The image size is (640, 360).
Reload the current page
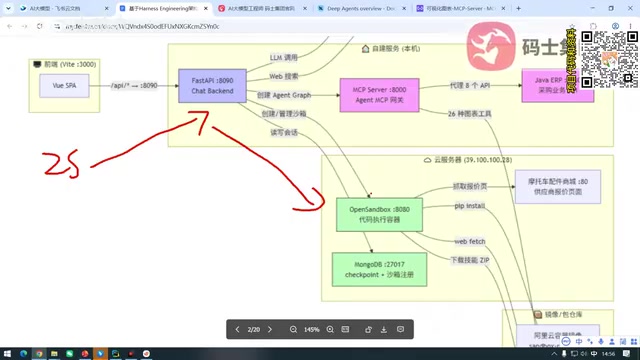click(40, 26)
